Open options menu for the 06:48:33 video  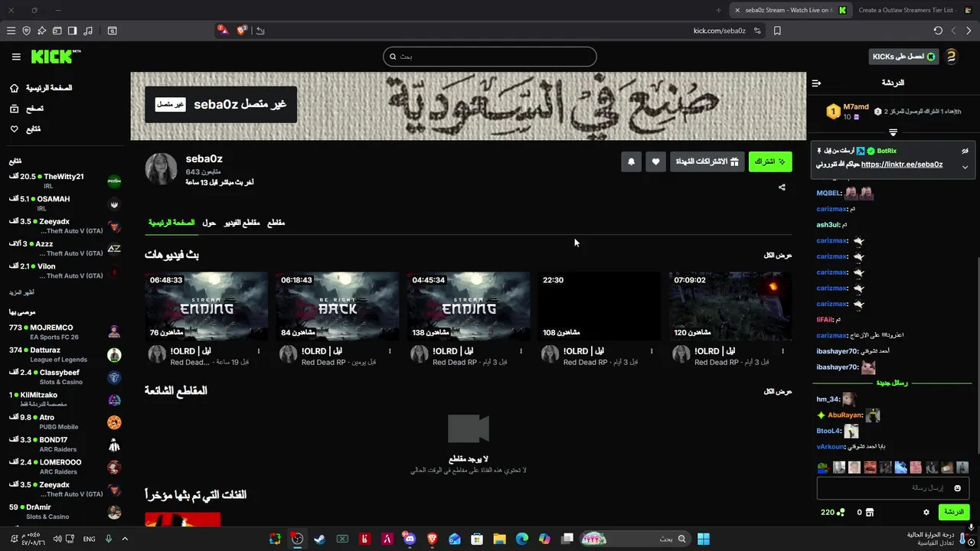[259, 351]
